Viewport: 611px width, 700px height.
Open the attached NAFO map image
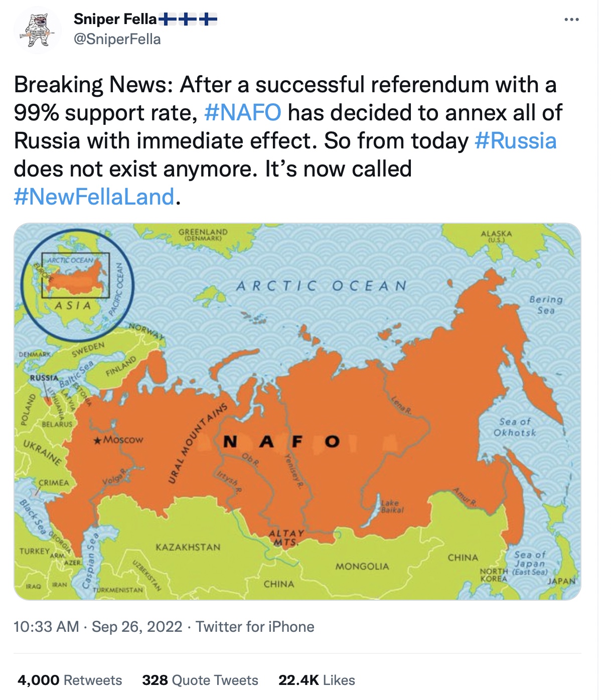click(x=297, y=411)
